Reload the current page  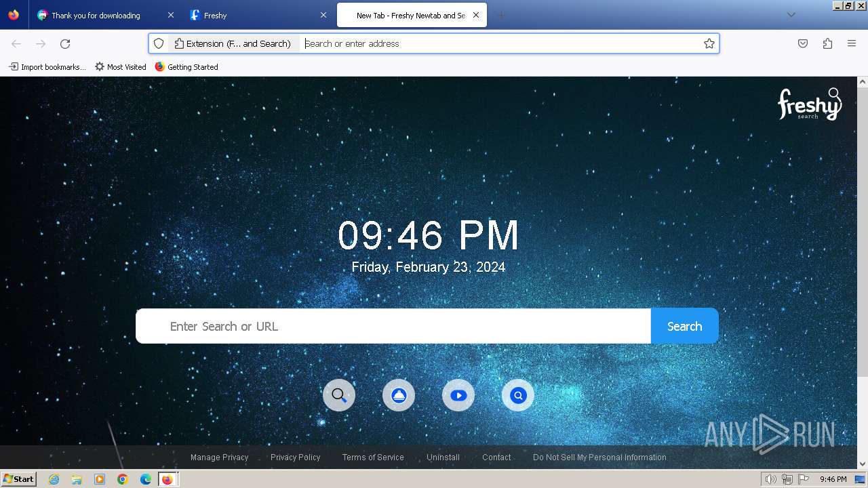(x=65, y=43)
